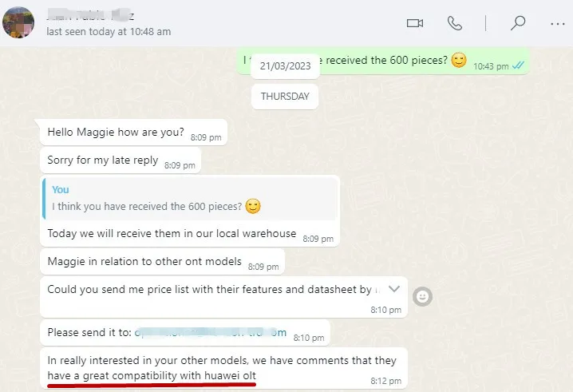Select the 'Hello Maggie how are you?' message
The image size is (573, 392).
[134, 133]
